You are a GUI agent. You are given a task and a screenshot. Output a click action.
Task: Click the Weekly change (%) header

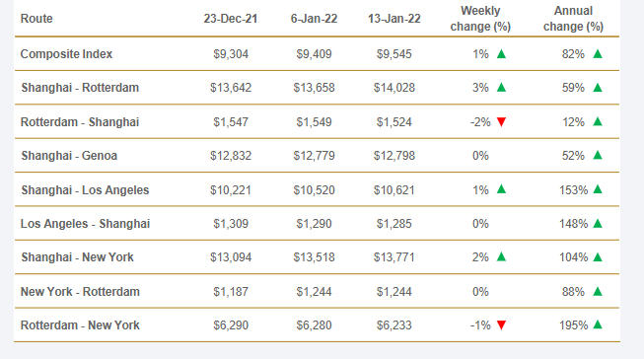pyautogui.click(x=480, y=19)
